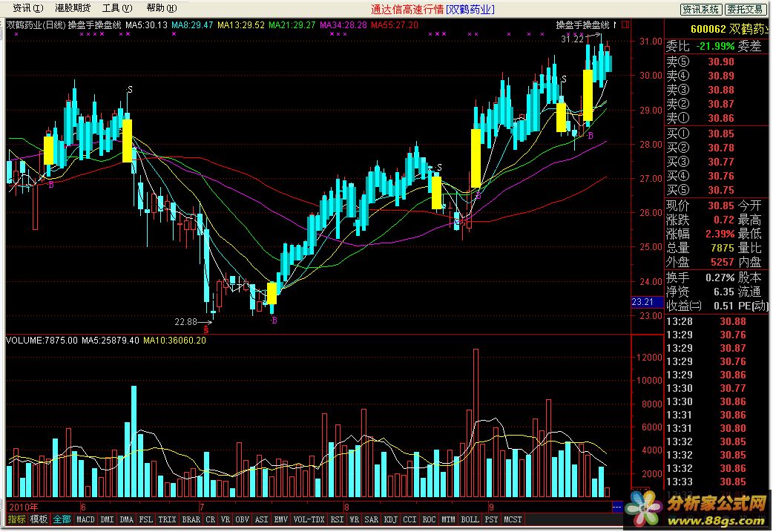Click the MA55:27.20 legend label
This screenshot has height=532, width=773.
395,24
